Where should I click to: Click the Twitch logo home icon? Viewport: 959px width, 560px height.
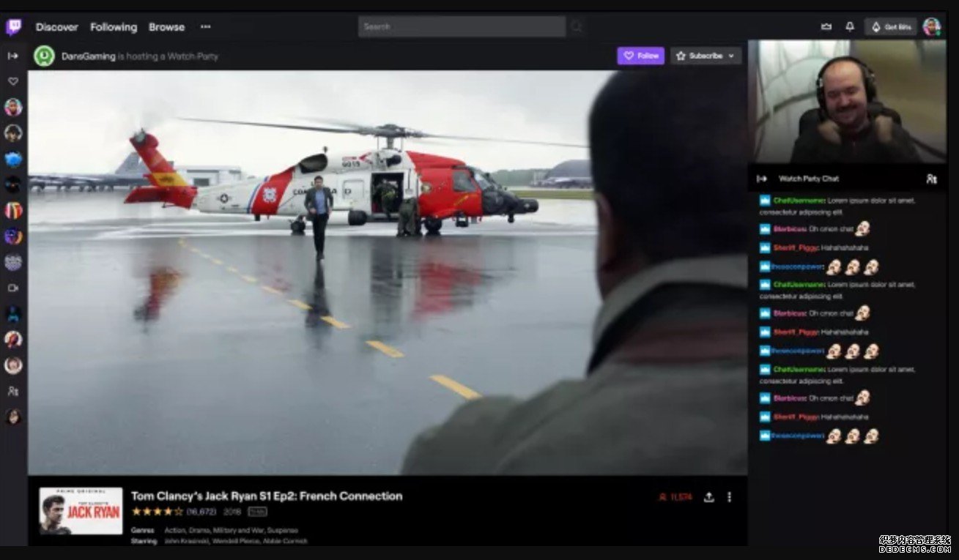[x=13, y=27]
